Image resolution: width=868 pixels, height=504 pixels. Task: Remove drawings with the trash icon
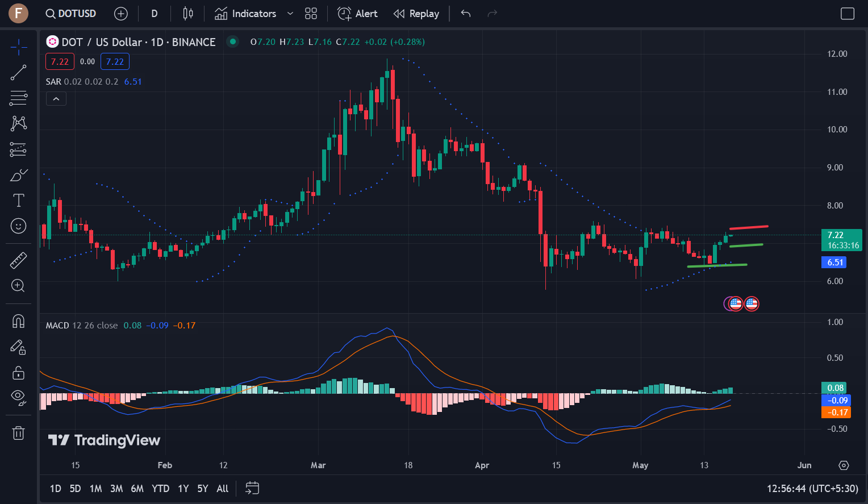18,433
